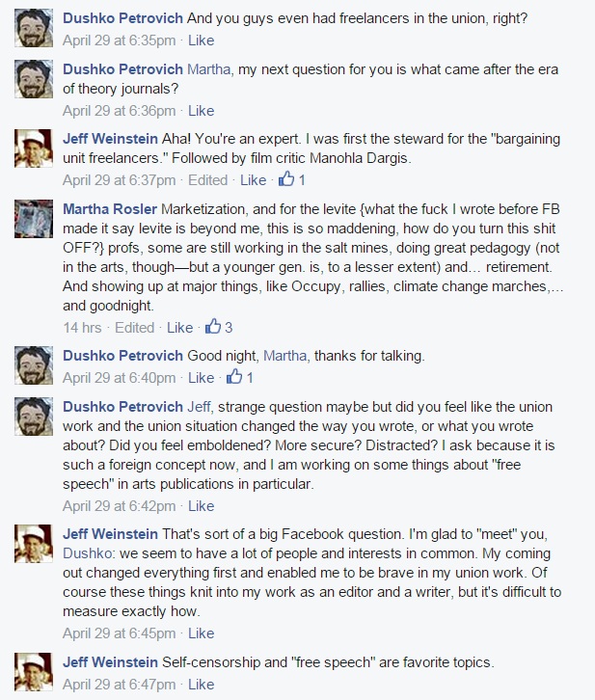This screenshot has width=595, height=700.
Task: Like the "freelancers in the union" comment
Action: (x=201, y=41)
